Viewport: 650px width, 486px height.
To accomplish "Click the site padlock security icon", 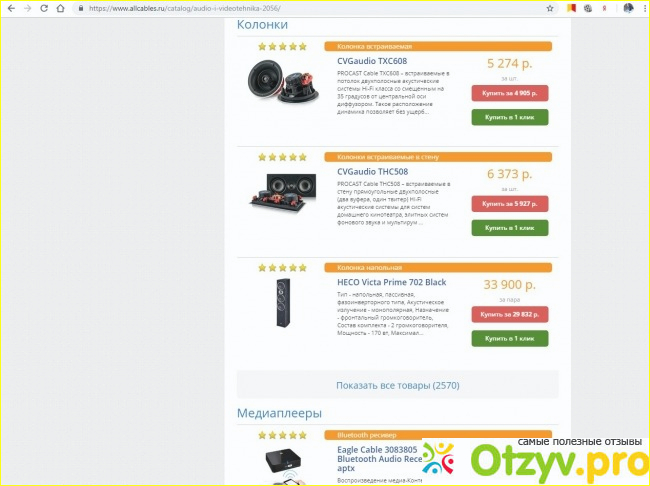I will tap(81, 8).
